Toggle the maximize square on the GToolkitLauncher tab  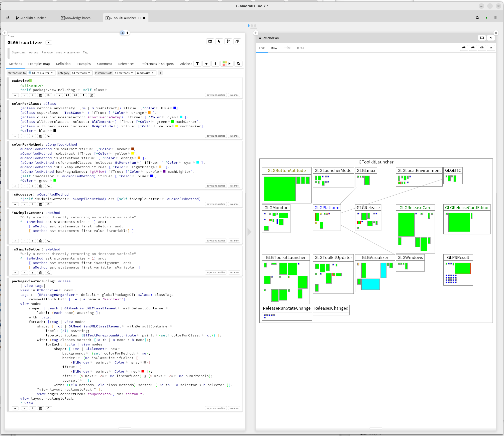point(140,18)
